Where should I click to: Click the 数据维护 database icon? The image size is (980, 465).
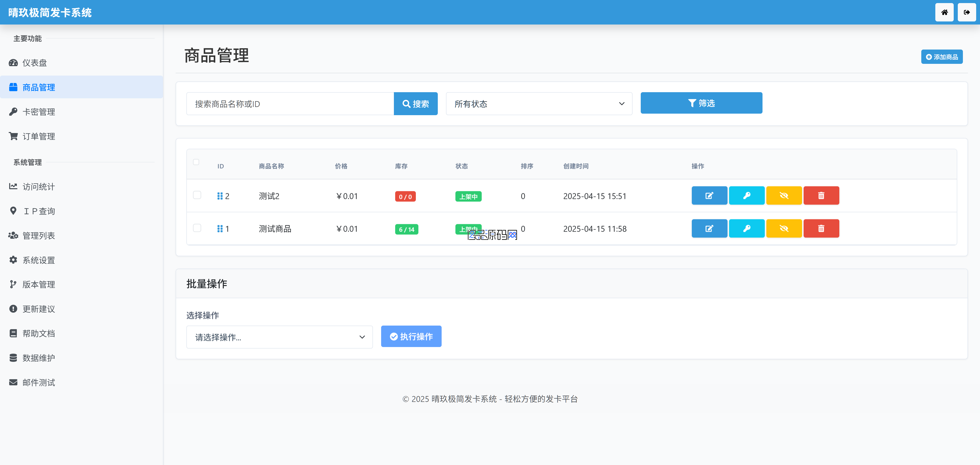pos(13,358)
